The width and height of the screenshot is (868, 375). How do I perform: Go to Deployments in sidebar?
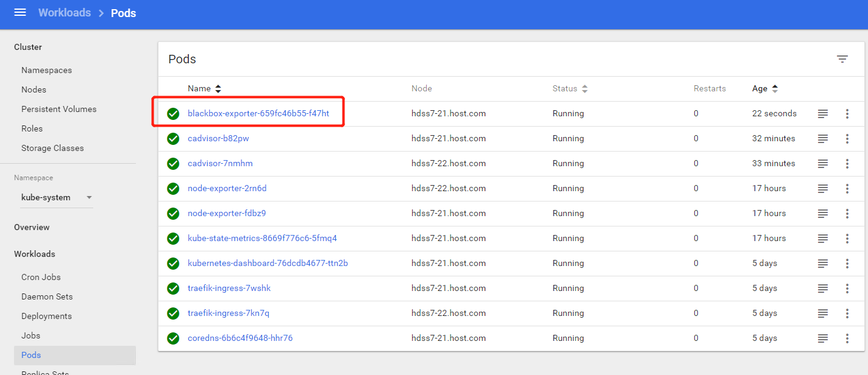coord(46,317)
